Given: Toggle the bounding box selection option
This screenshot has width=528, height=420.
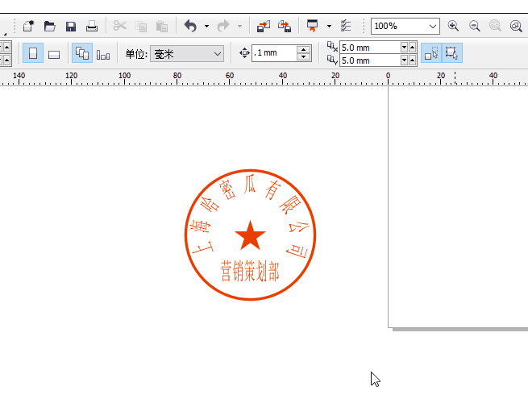Looking at the screenshot, I should tap(452, 53).
